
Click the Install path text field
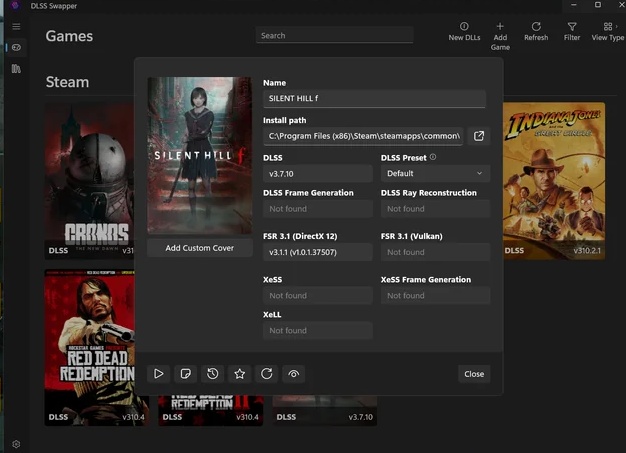(x=363, y=136)
